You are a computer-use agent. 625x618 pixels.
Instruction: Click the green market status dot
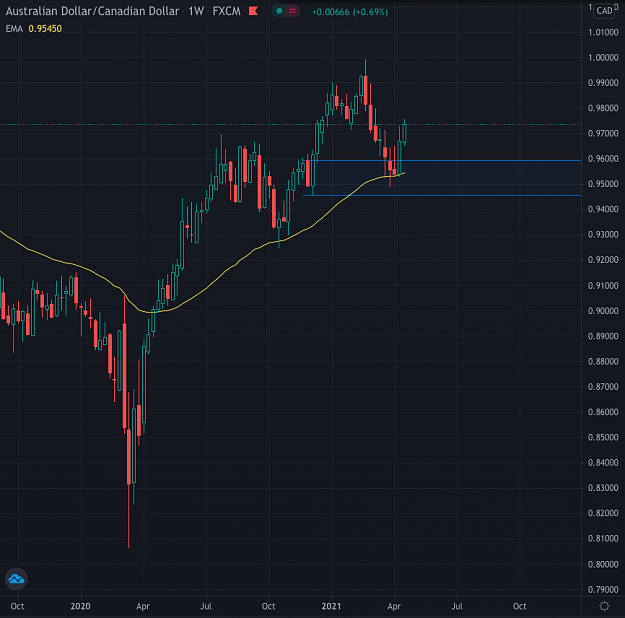[279, 11]
